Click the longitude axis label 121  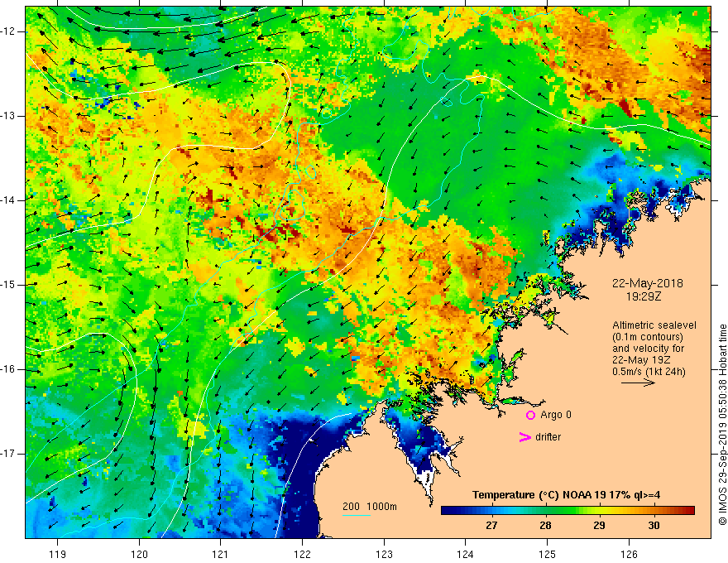[220, 554]
